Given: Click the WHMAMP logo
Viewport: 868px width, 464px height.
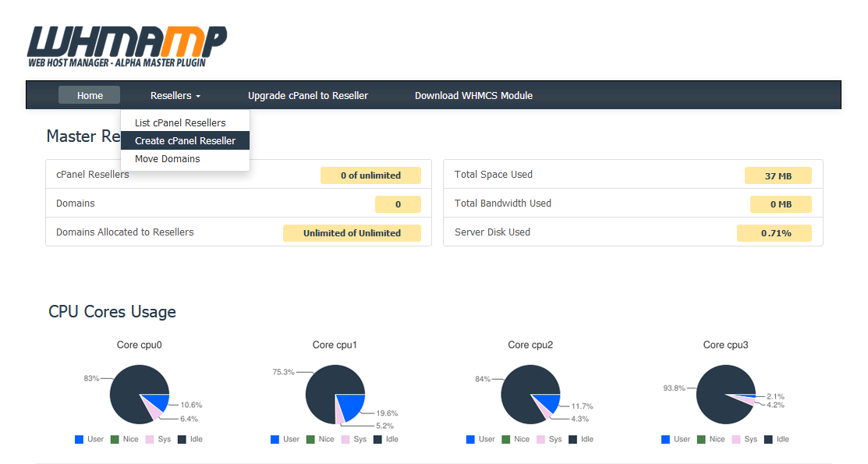Looking at the screenshot, I should point(127,47).
